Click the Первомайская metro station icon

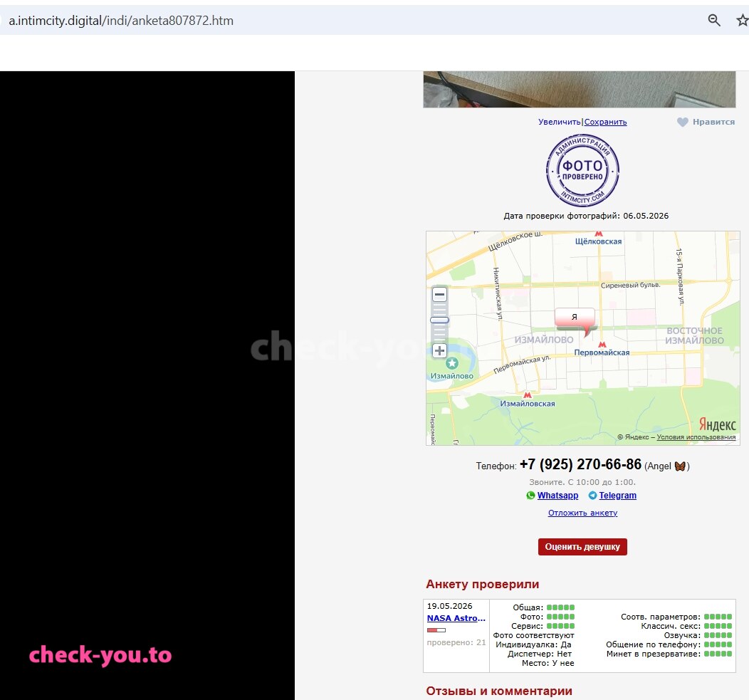point(602,344)
